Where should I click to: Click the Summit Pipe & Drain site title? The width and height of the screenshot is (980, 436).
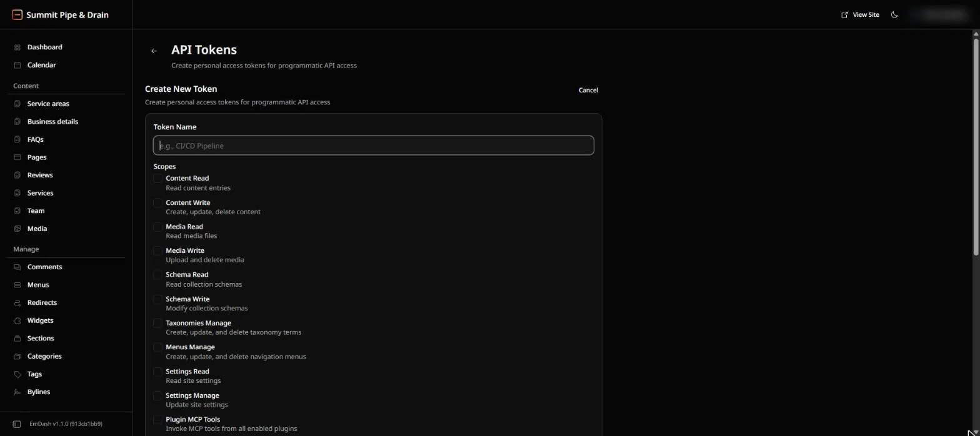tap(67, 15)
